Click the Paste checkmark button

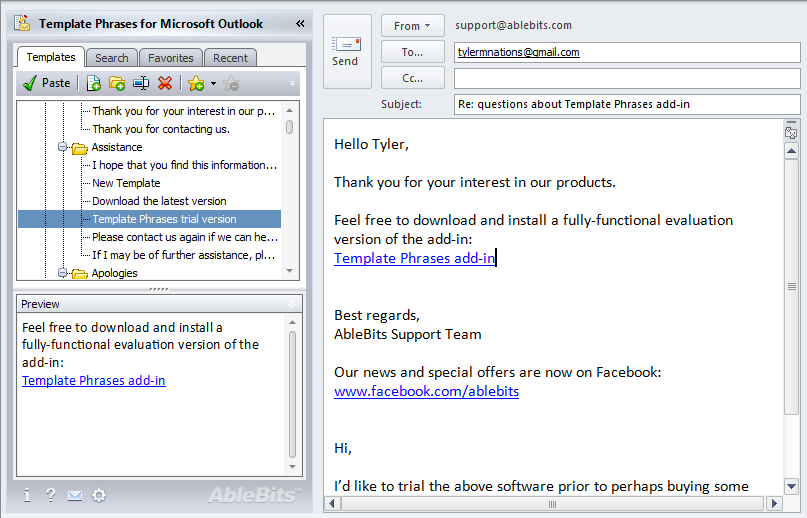click(46, 83)
